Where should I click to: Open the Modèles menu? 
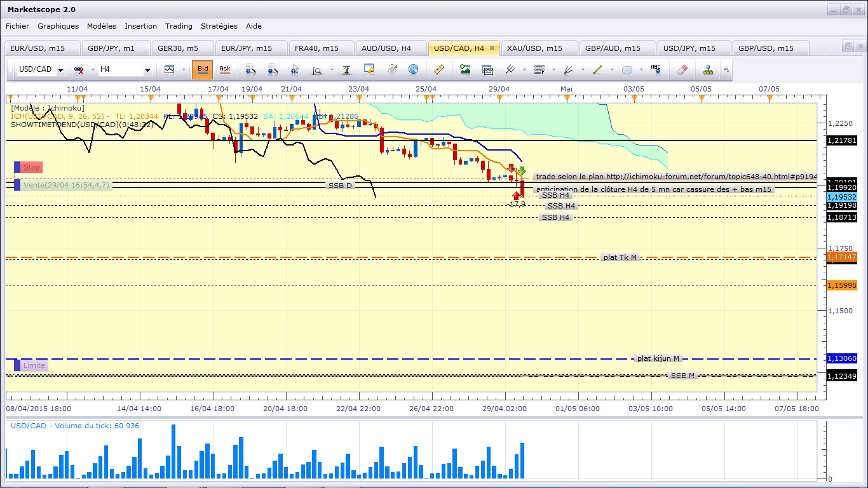tap(102, 26)
